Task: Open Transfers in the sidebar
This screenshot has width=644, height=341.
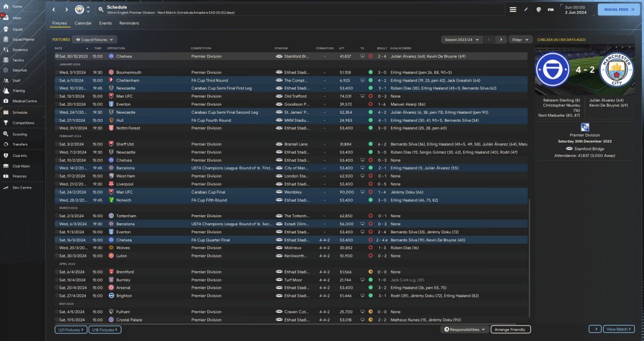Action: (x=20, y=144)
